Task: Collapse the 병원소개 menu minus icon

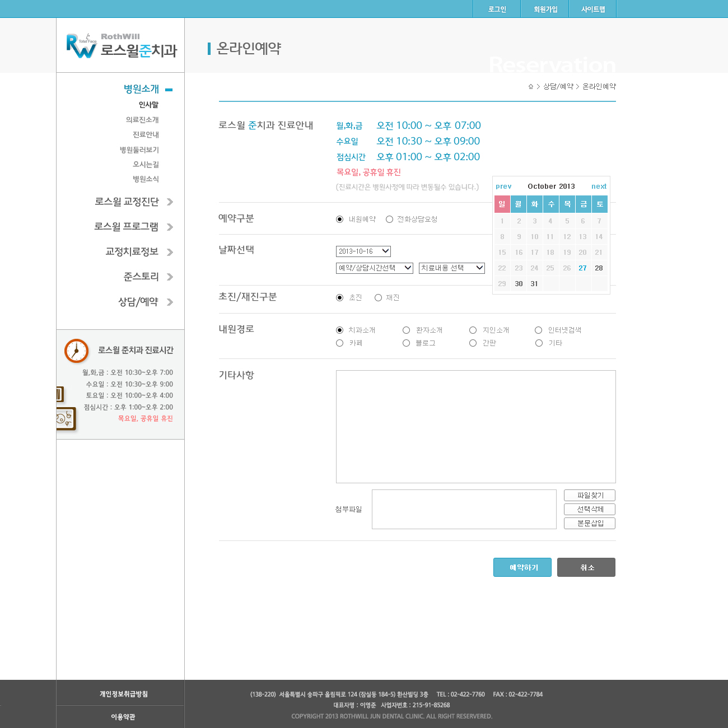Action: pyautogui.click(x=169, y=90)
